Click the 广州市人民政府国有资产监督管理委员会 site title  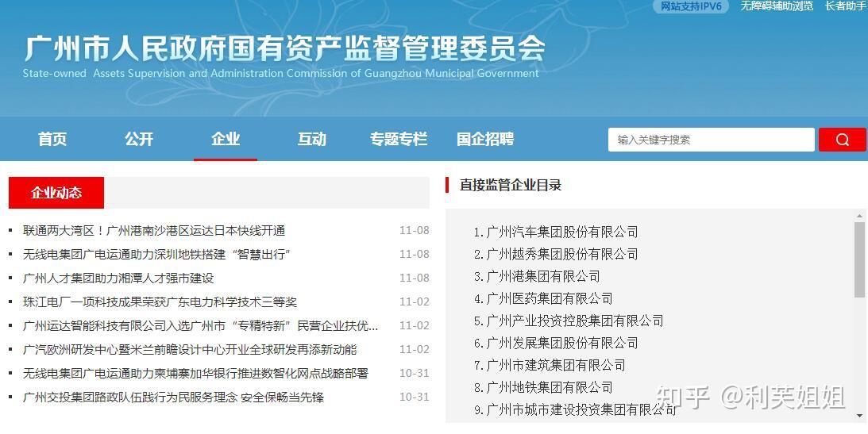284,48
